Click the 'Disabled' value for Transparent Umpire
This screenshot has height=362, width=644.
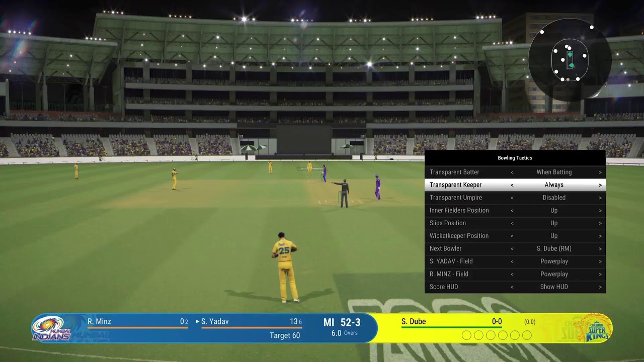(x=554, y=198)
